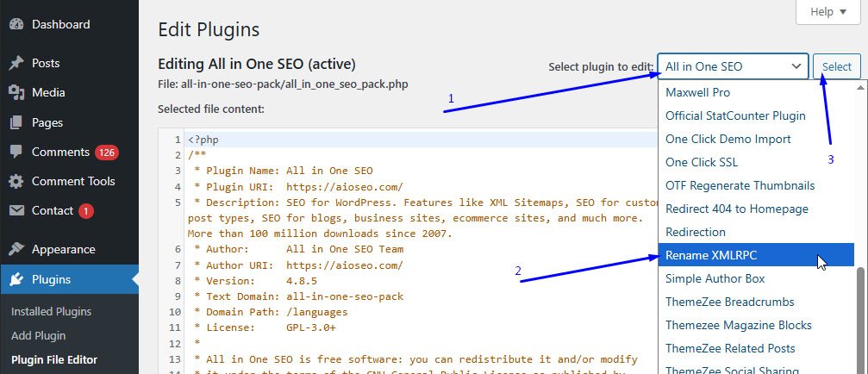
Task: Choose Redirect 404 to Homepage option
Action: pos(756,209)
